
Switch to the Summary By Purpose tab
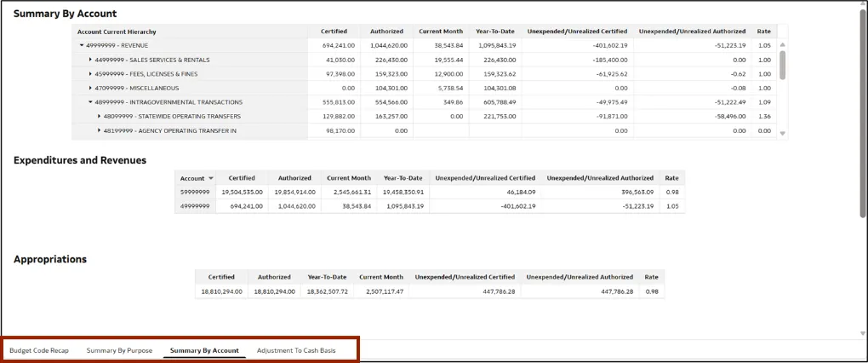[x=119, y=350]
